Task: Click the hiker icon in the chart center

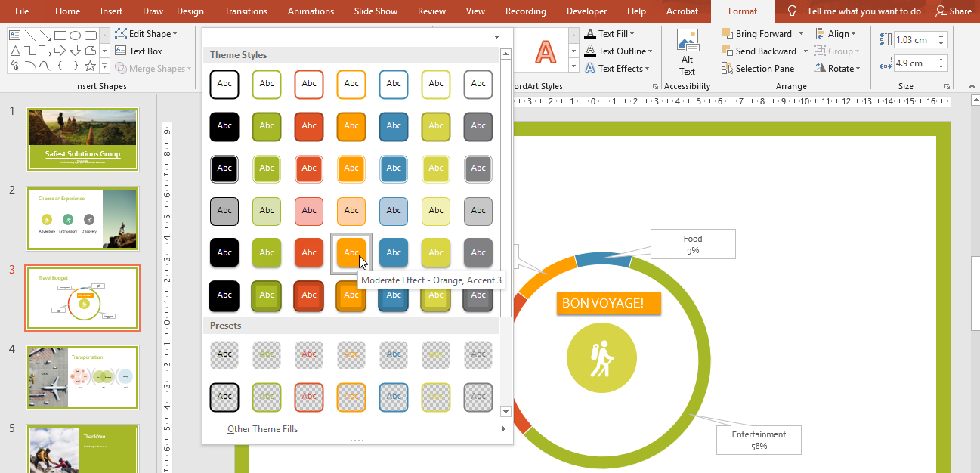Action: coord(601,358)
